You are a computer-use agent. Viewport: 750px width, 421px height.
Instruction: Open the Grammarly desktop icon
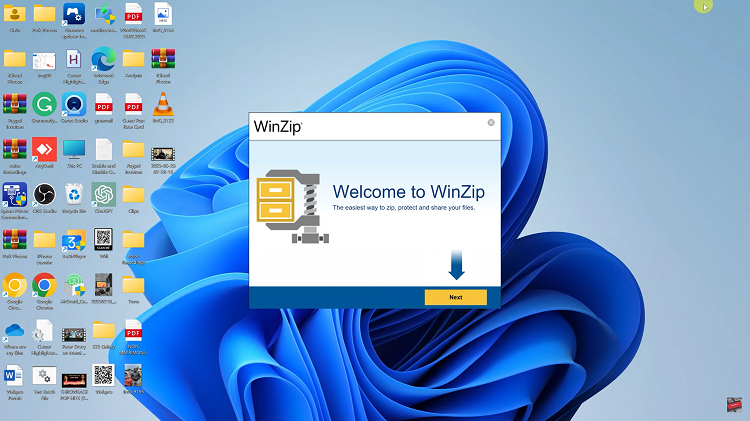coord(44,105)
